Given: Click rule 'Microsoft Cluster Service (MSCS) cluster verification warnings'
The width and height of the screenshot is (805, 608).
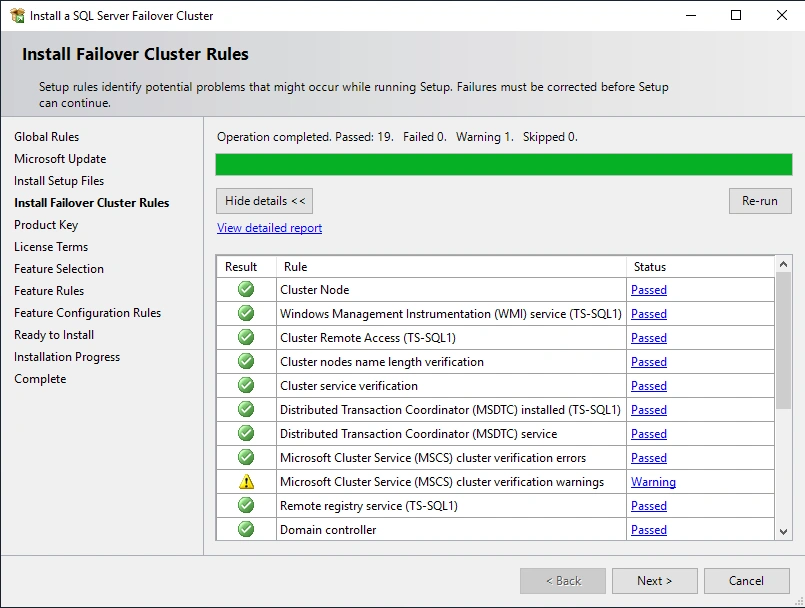Looking at the screenshot, I should (x=442, y=482).
